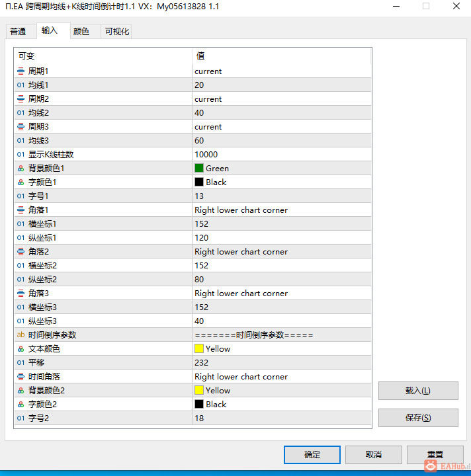Open the 周期3 timeframe value current
This screenshot has width=471, height=476.
point(282,126)
